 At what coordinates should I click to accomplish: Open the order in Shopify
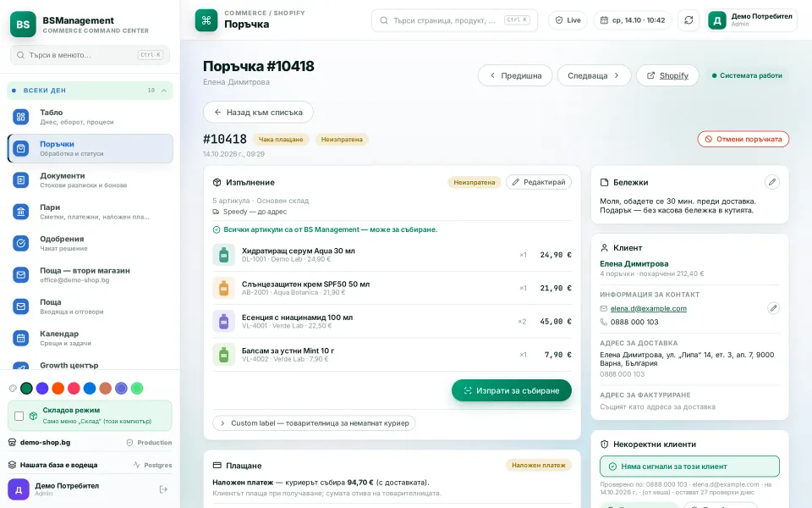click(x=667, y=75)
